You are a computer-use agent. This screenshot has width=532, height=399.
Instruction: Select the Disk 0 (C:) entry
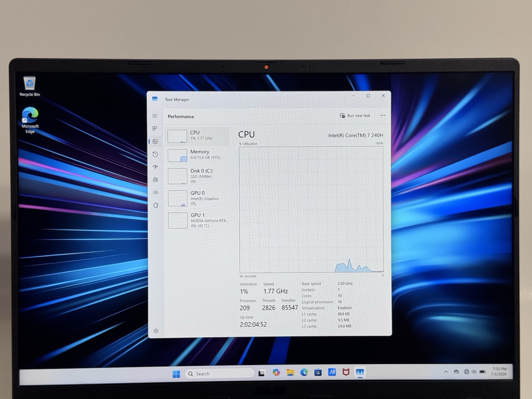click(198, 176)
